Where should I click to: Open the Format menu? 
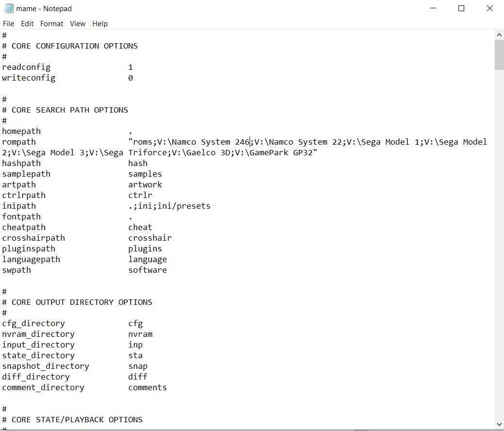[51, 23]
